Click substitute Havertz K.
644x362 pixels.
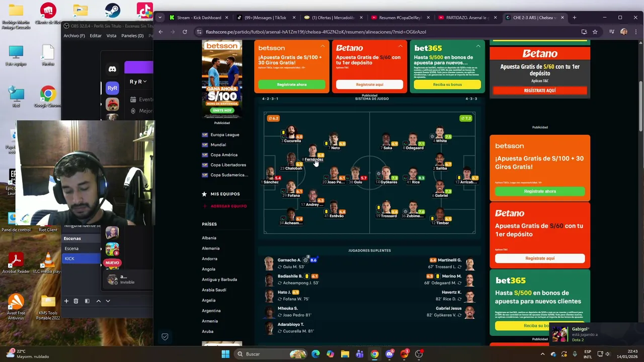click(452, 292)
